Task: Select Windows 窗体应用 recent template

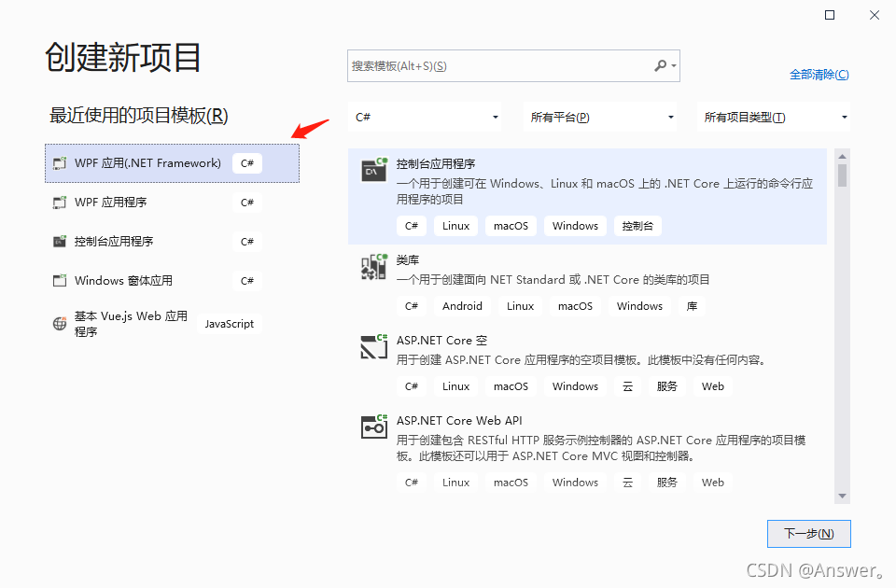Action: click(x=172, y=281)
